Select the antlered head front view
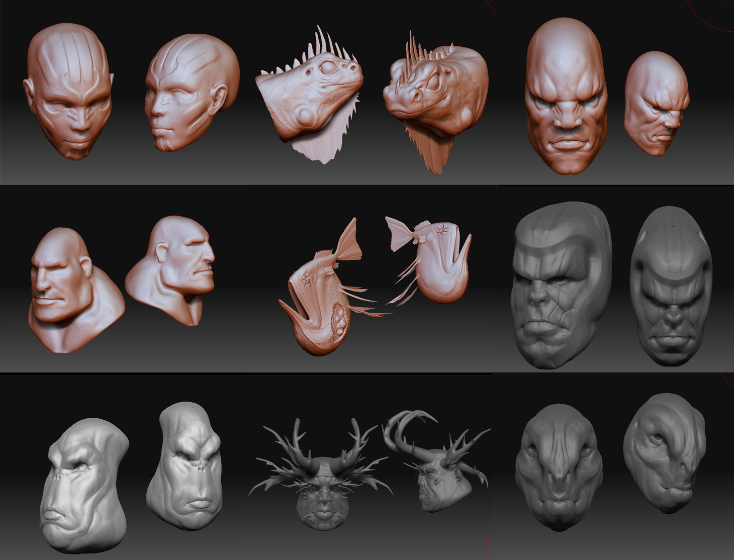 coord(322,474)
